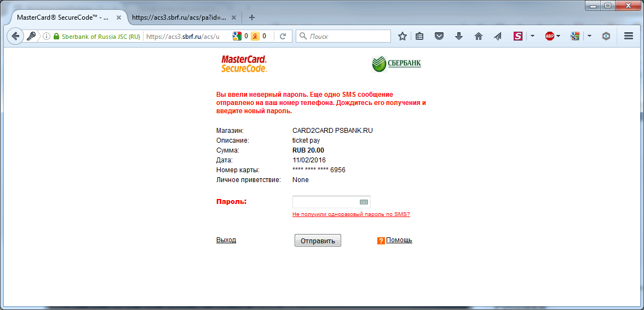Click the Sberbank logo
This screenshot has width=644, height=310.
(396, 64)
